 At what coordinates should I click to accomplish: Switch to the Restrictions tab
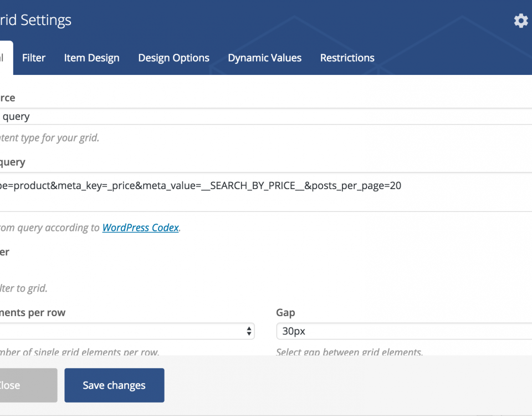(x=347, y=58)
